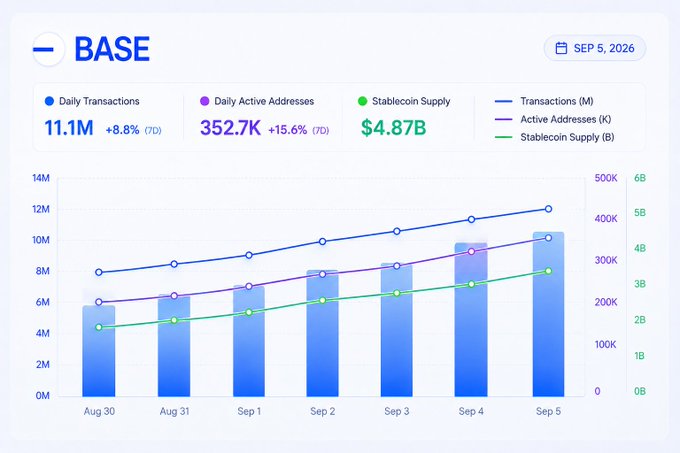The image size is (680, 453).
Task: Click blue transactions point on Sep 2
Action: [x=322, y=241]
